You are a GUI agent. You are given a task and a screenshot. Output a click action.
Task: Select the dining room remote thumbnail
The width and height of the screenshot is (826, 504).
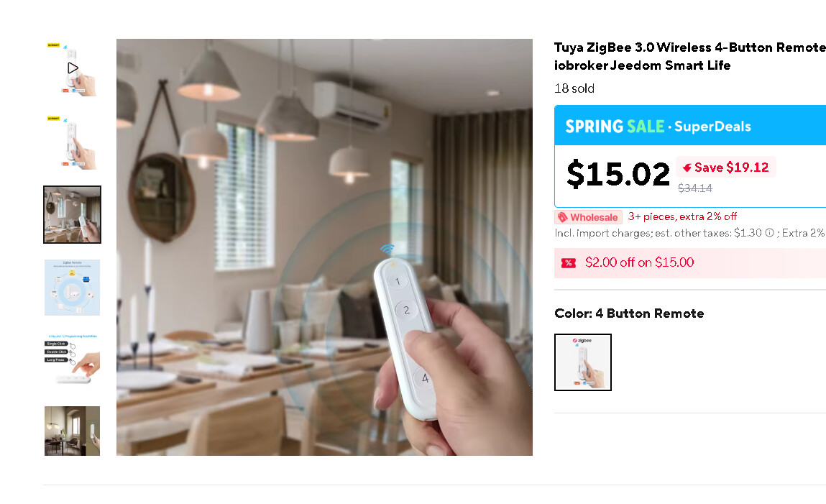pos(72,214)
